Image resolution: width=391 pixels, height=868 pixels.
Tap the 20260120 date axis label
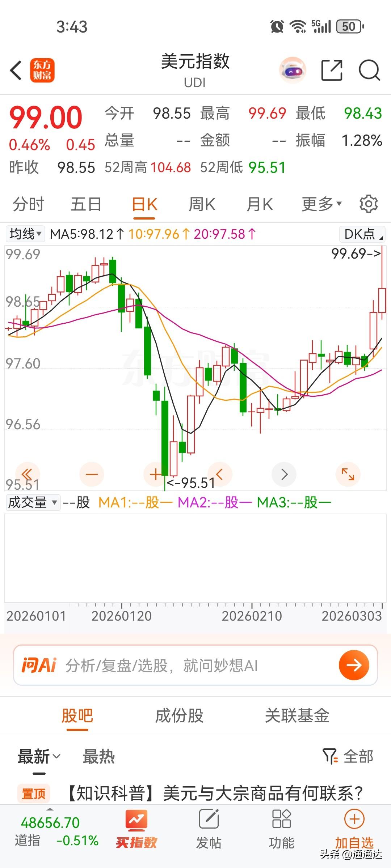tap(121, 616)
